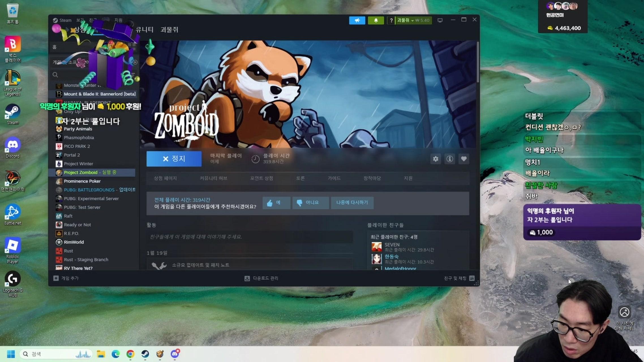Click the green notification bell icon
This screenshot has width=644, height=362.
(375, 20)
